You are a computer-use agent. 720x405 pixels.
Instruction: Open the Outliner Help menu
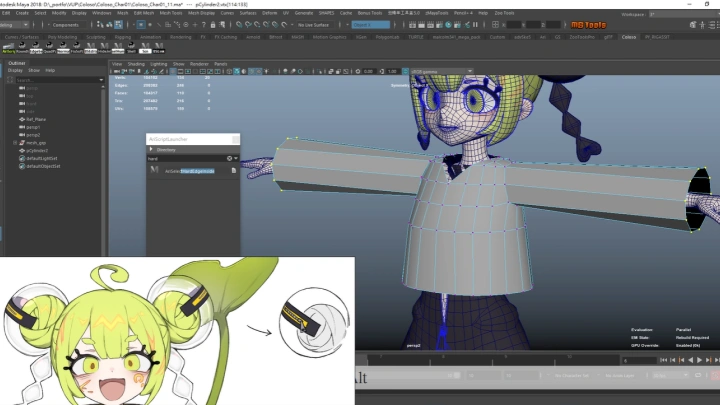[x=50, y=70]
